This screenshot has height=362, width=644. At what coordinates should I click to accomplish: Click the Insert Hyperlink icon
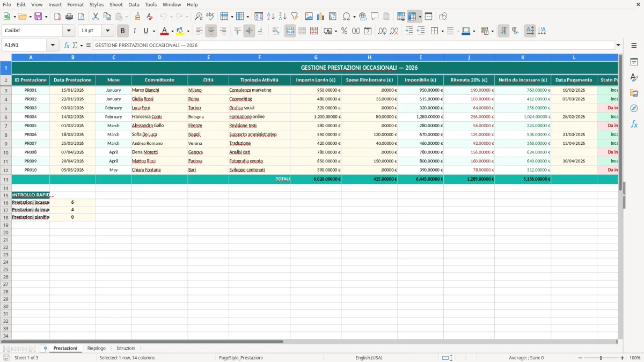click(x=363, y=17)
